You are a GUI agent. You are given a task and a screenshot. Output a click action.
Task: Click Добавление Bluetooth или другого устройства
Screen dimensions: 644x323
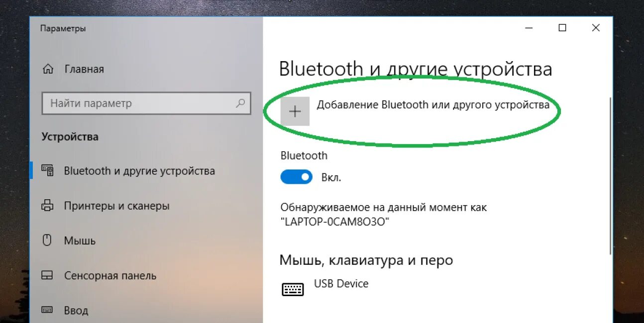pos(433,104)
